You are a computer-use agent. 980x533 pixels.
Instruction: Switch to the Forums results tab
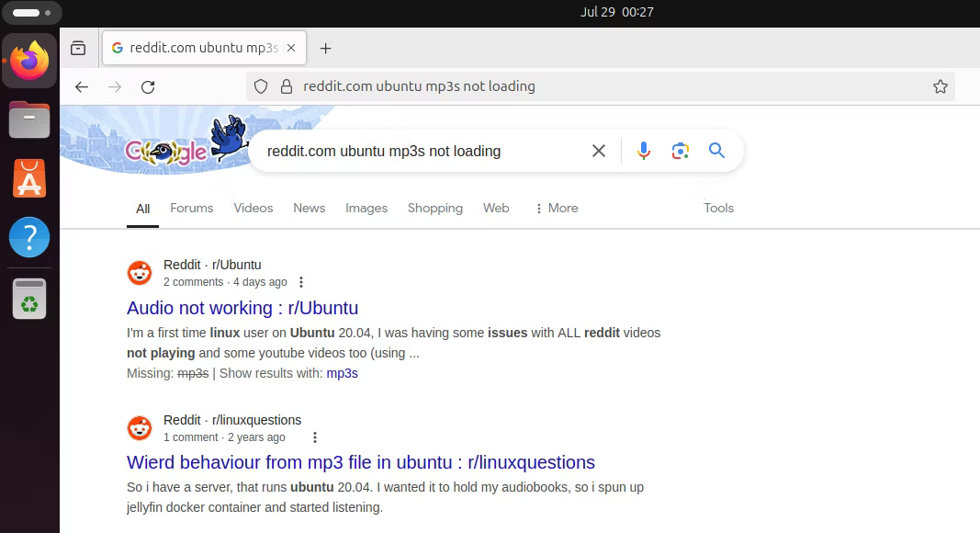click(x=191, y=208)
